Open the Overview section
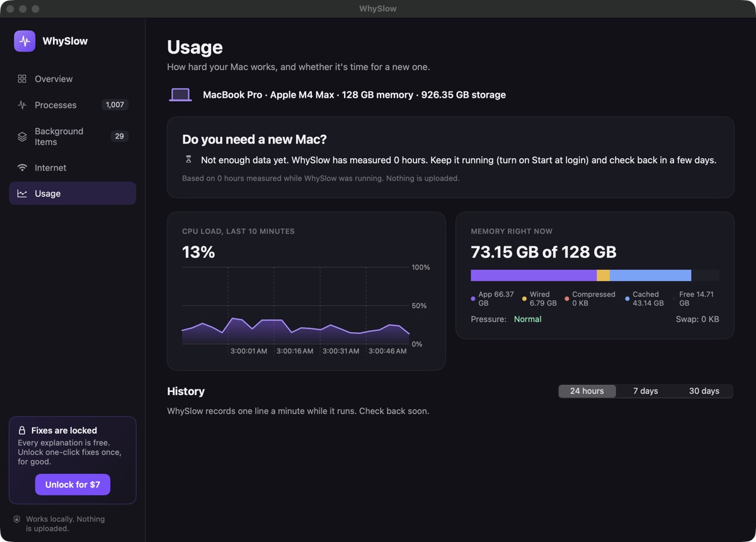The height and width of the screenshot is (542, 756). [x=72, y=79]
